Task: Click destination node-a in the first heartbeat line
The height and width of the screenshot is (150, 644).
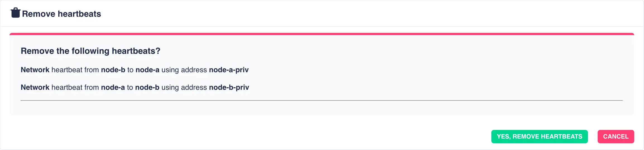Action: pyautogui.click(x=147, y=70)
